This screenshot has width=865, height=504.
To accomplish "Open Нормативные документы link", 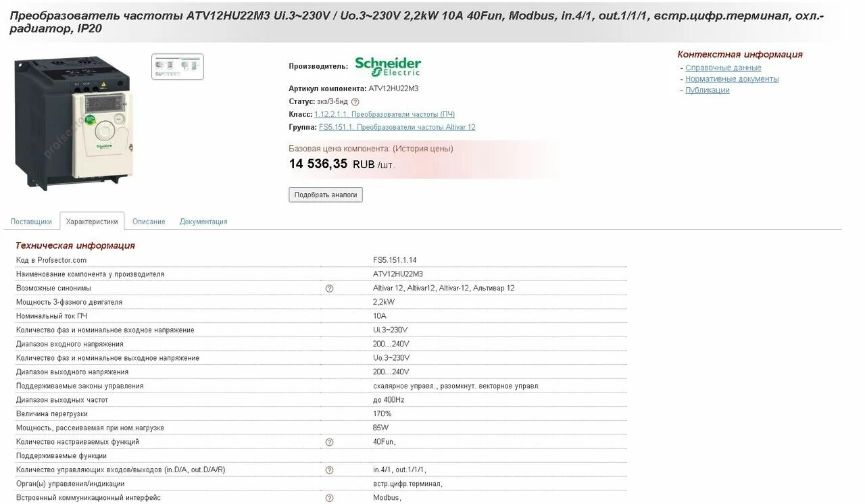I will (732, 79).
